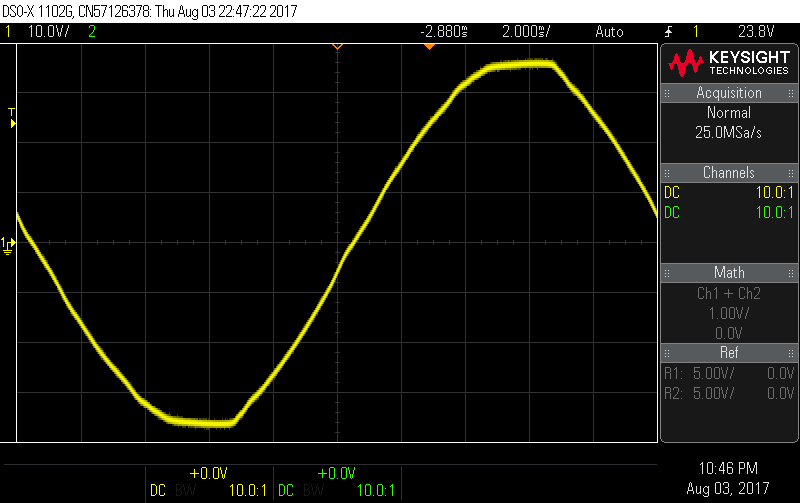The height and width of the screenshot is (503, 800).
Task: Click the 25.0MSa/s sample rate
Action: 729,133
